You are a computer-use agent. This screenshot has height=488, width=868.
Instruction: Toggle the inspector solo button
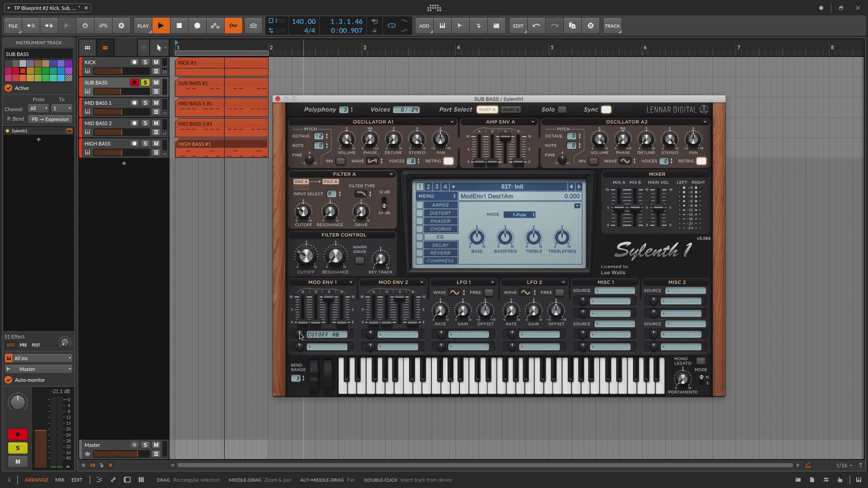click(x=18, y=448)
